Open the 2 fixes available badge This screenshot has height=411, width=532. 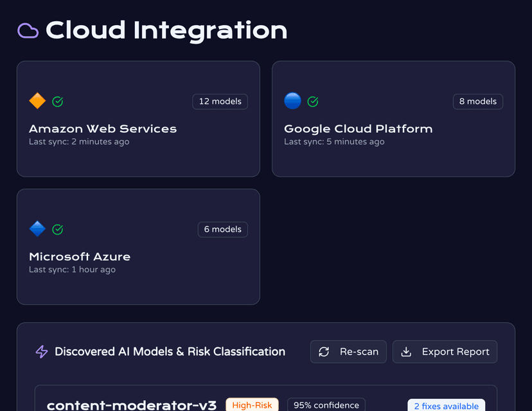[446, 406]
